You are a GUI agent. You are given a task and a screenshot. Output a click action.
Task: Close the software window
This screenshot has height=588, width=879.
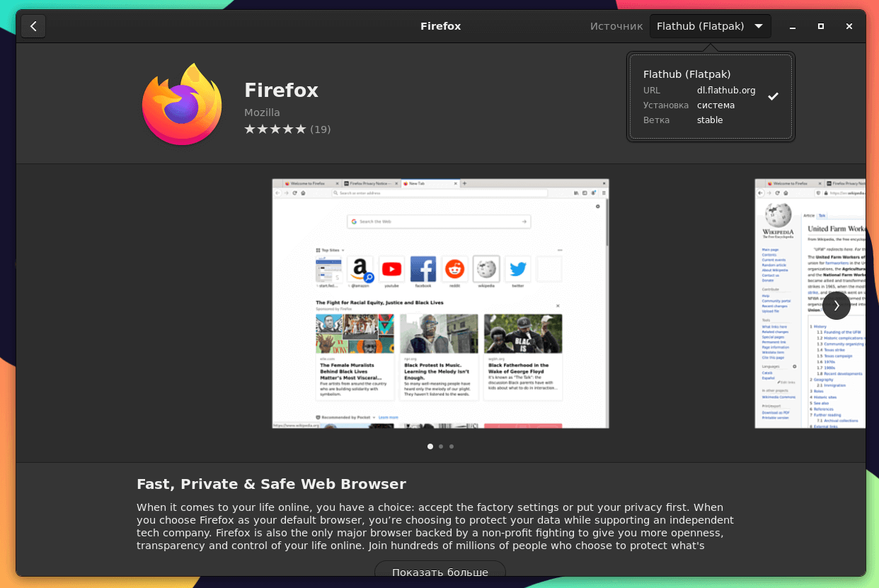849,26
